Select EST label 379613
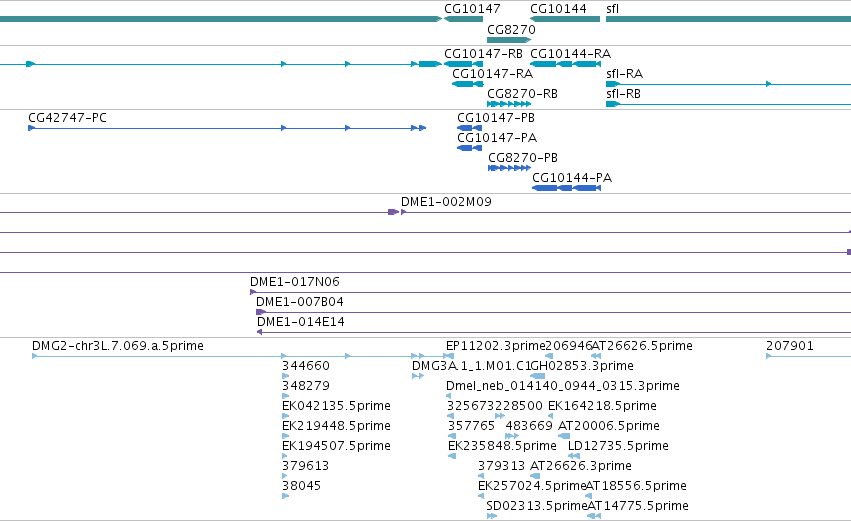851x521 pixels. 305,466
